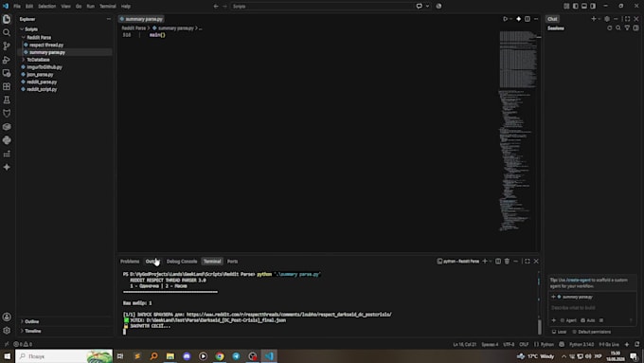Image resolution: width=644 pixels, height=363 pixels.
Task: Run the Python file with play icon
Action: pyautogui.click(x=505, y=19)
